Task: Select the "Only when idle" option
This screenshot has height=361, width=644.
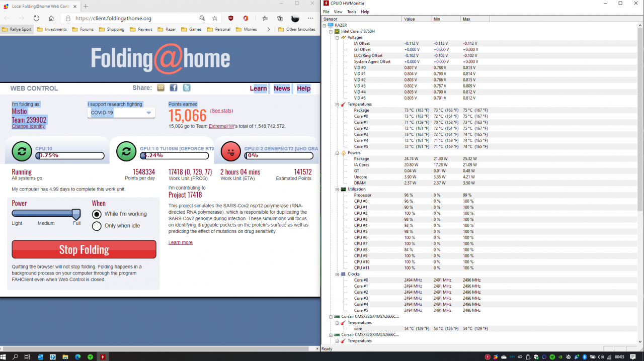Action: [97, 226]
